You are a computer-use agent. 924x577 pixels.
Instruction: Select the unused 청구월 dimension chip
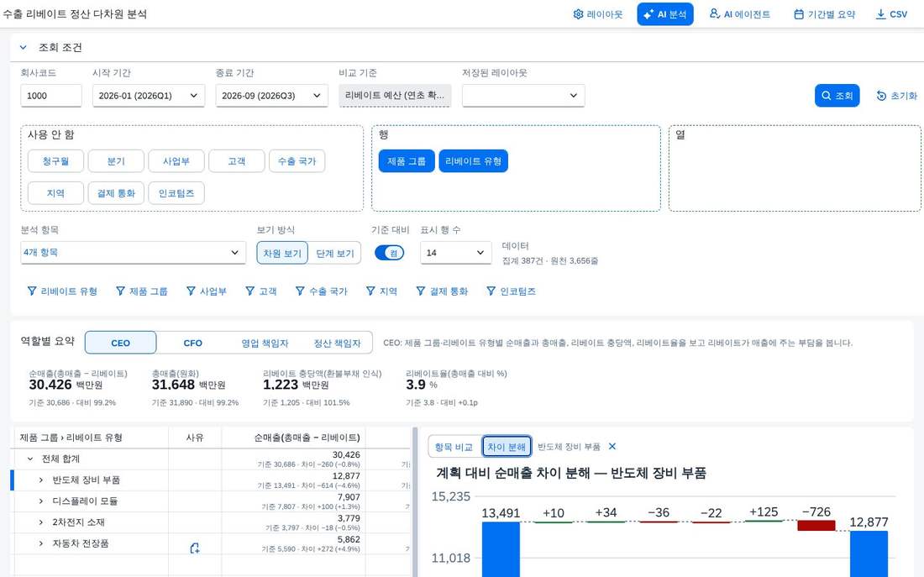pos(55,161)
